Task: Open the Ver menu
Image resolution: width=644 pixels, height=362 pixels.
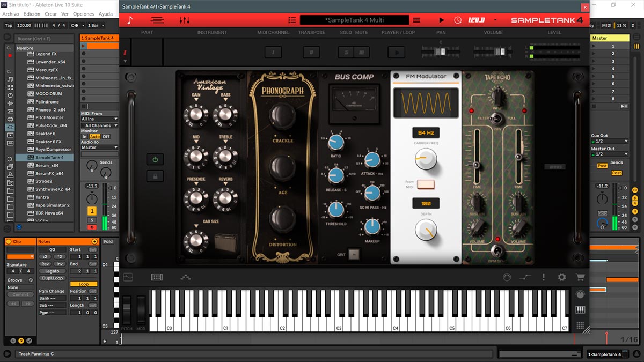Action: [x=65, y=14]
